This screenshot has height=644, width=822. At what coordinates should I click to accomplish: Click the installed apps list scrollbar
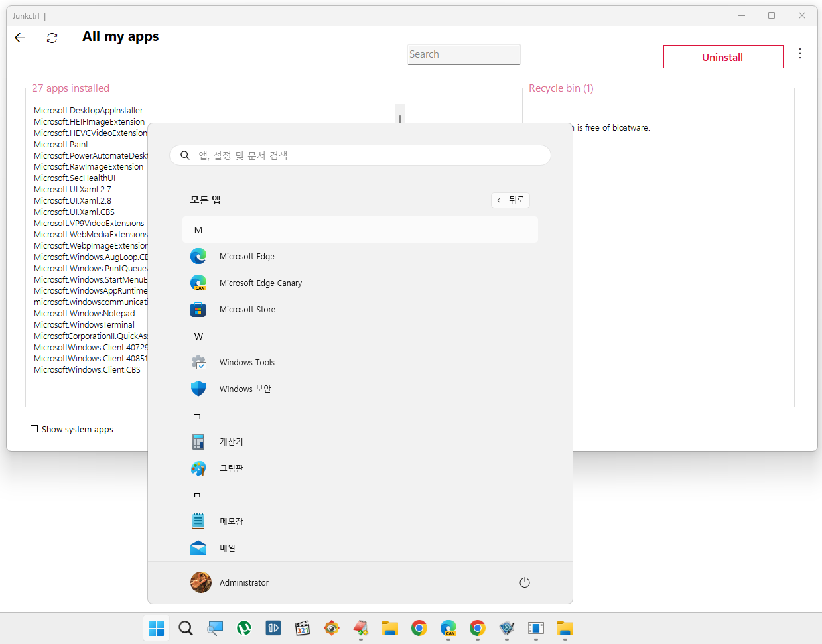[x=400, y=114]
